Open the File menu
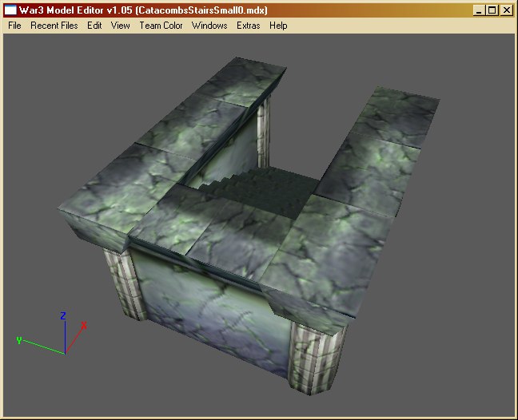The width and height of the screenshot is (518, 420). coord(14,26)
